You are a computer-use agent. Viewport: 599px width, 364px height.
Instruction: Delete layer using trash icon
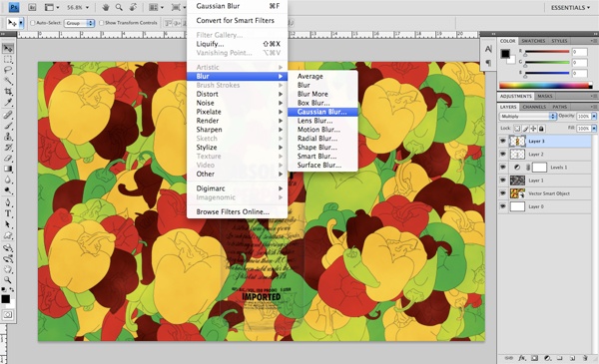pos(585,358)
